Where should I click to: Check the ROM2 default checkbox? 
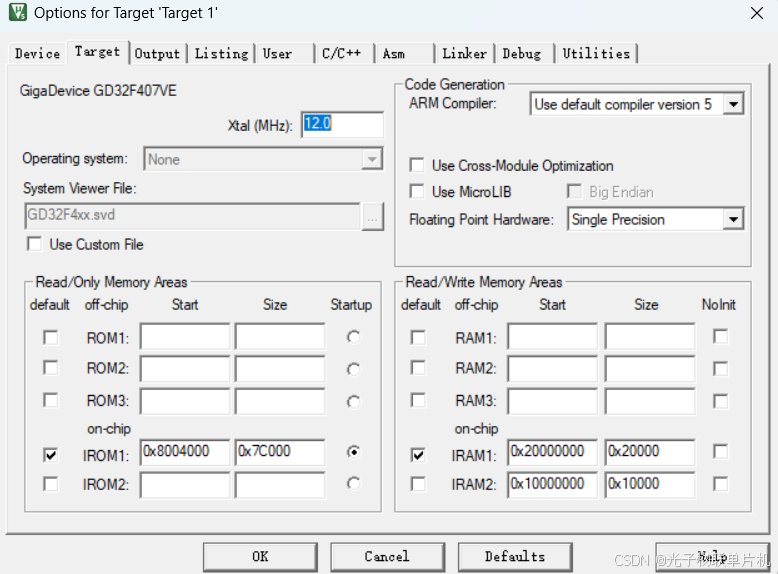(51, 368)
